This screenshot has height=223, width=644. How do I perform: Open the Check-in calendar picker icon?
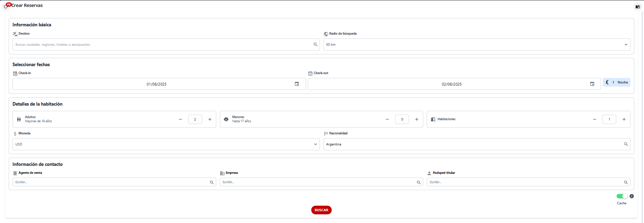pos(297,84)
